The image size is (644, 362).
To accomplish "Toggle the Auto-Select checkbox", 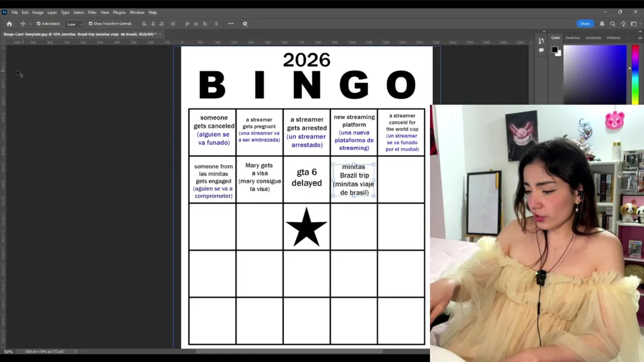I will click(x=38, y=24).
